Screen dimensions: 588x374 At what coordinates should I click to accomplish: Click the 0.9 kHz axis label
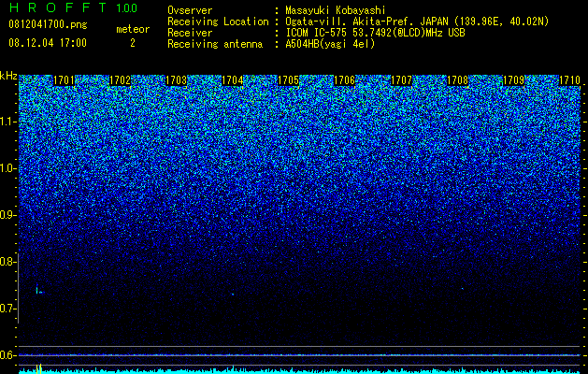7,215
